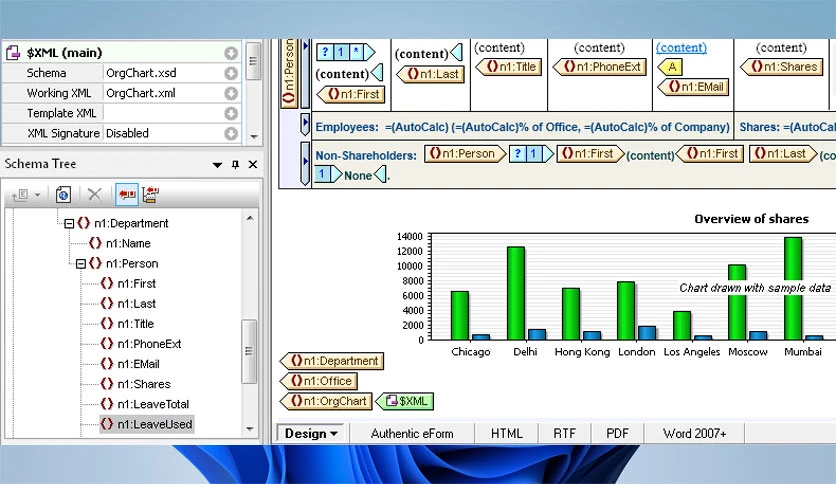Select the n1:PhoneExt tag in design view
This screenshot has height=484, width=836.
(x=600, y=67)
